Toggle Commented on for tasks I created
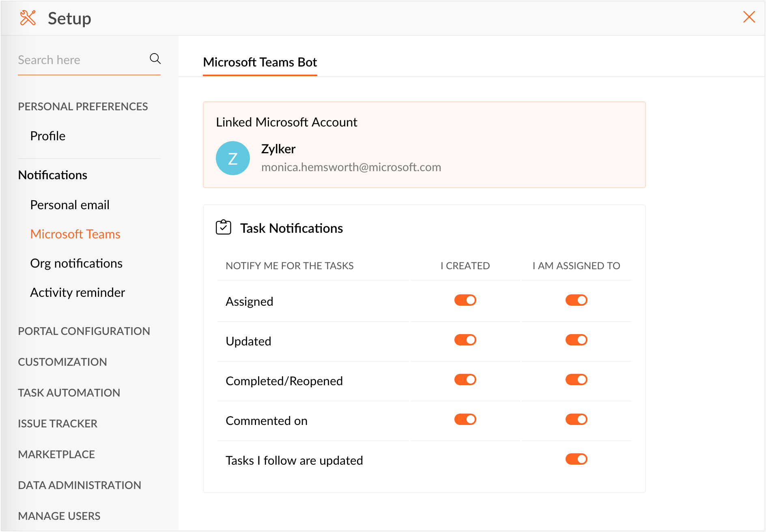Image resolution: width=766 pixels, height=532 pixels. pos(465,419)
